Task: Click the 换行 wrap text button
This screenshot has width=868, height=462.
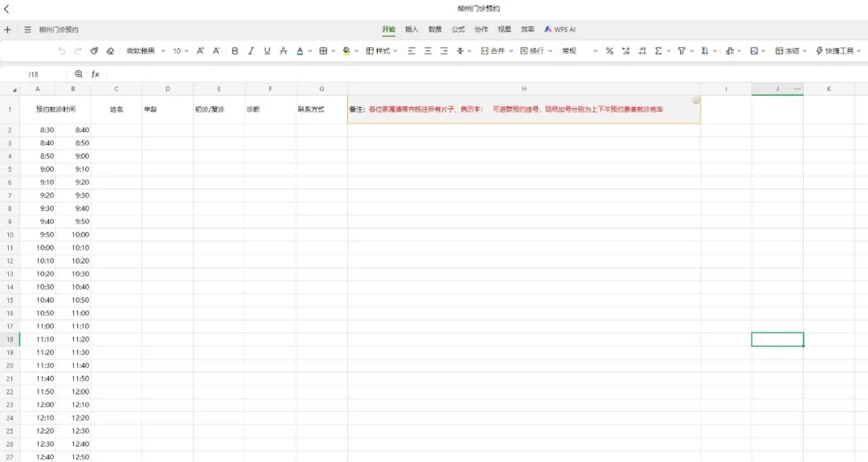Action: coord(536,51)
